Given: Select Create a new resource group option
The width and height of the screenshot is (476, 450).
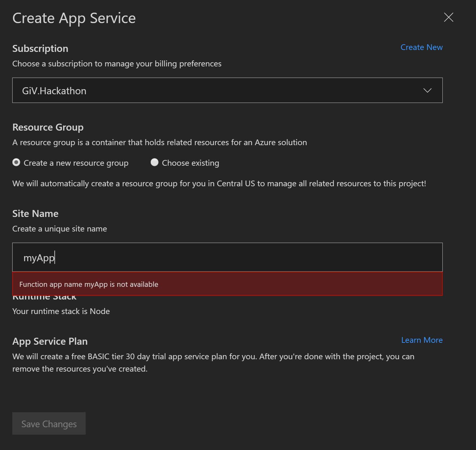Looking at the screenshot, I should [x=16, y=162].
